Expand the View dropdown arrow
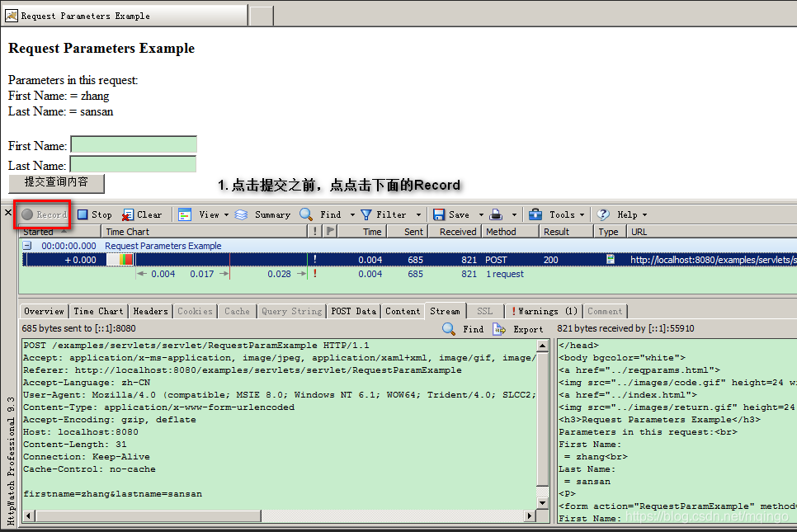The image size is (797, 532). 226,215
